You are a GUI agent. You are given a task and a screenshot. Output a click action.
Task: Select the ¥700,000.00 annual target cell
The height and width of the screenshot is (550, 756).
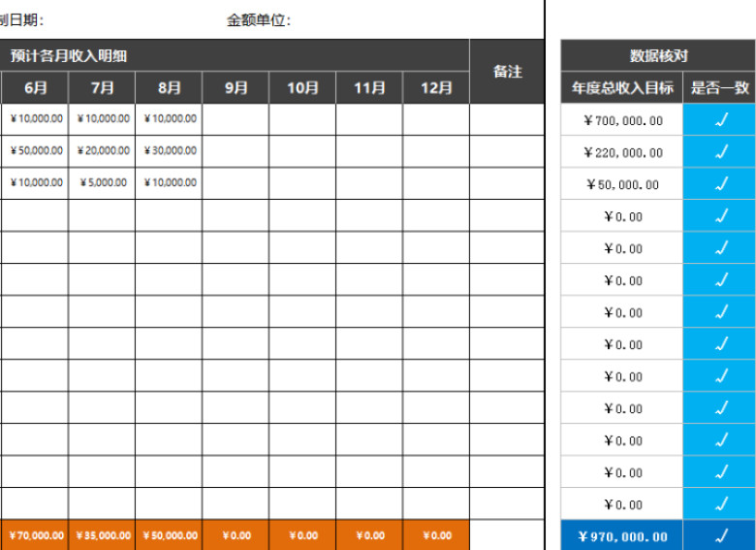click(x=622, y=120)
